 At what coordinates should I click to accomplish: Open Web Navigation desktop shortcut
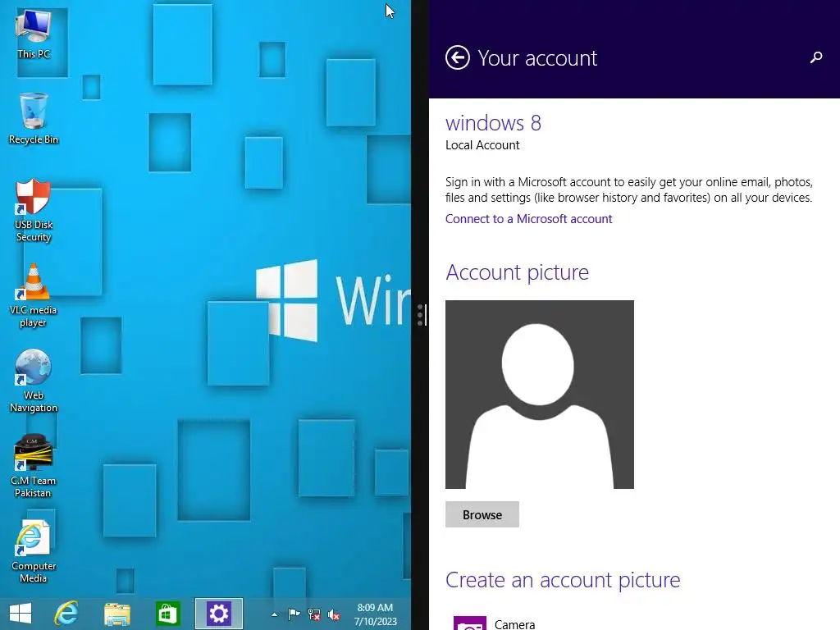click(33, 381)
